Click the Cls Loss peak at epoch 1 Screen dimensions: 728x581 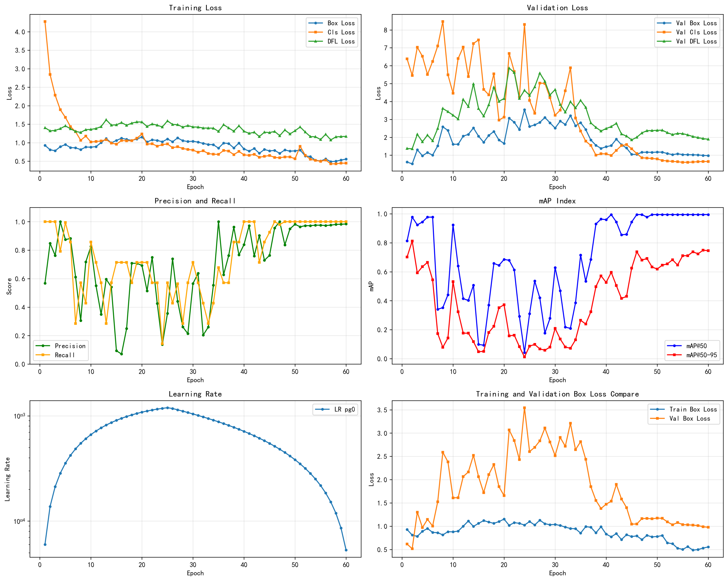coord(45,22)
